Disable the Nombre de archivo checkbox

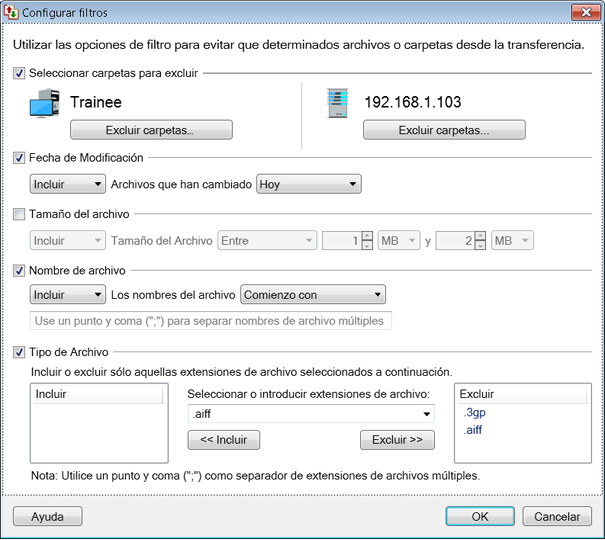click(20, 269)
